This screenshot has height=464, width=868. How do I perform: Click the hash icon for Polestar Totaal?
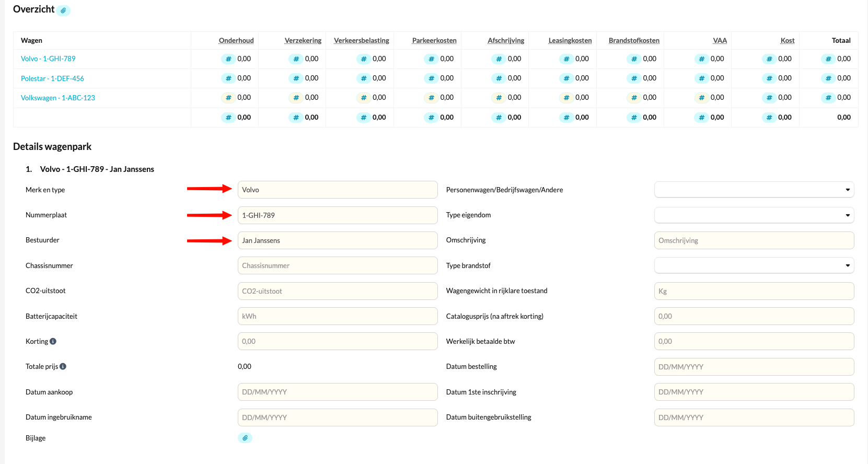(x=828, y=78)
